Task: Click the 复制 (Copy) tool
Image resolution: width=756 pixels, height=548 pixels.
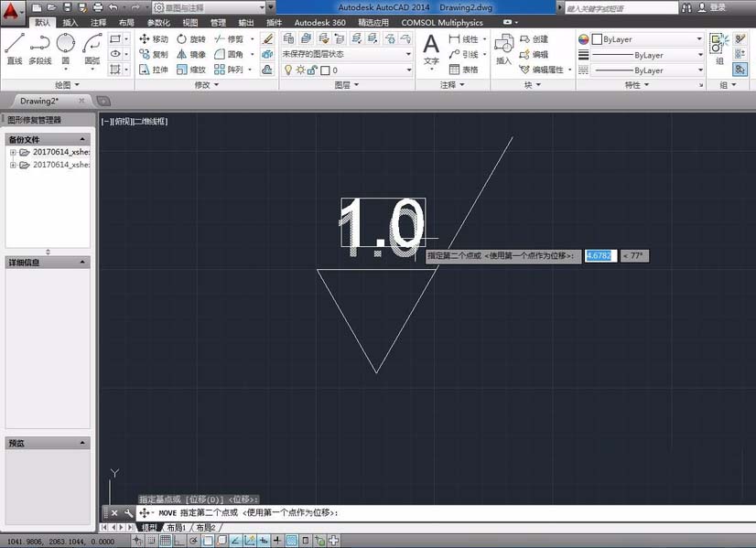Action: coord(154,55)
